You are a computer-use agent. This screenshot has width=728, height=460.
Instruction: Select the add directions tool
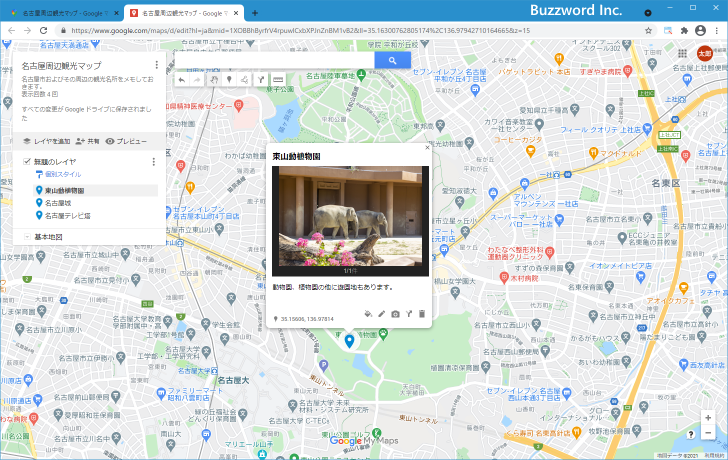[261, 80]
